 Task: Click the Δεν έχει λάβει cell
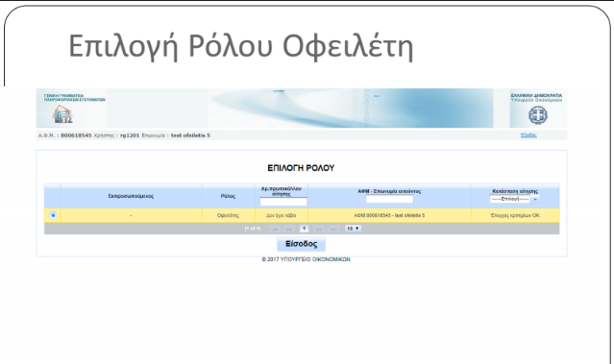[282, 216]
